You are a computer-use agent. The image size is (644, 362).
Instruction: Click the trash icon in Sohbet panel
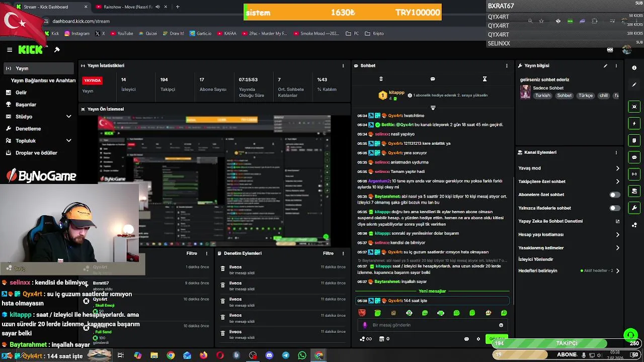pyautogui.click(x=381, y=79)
